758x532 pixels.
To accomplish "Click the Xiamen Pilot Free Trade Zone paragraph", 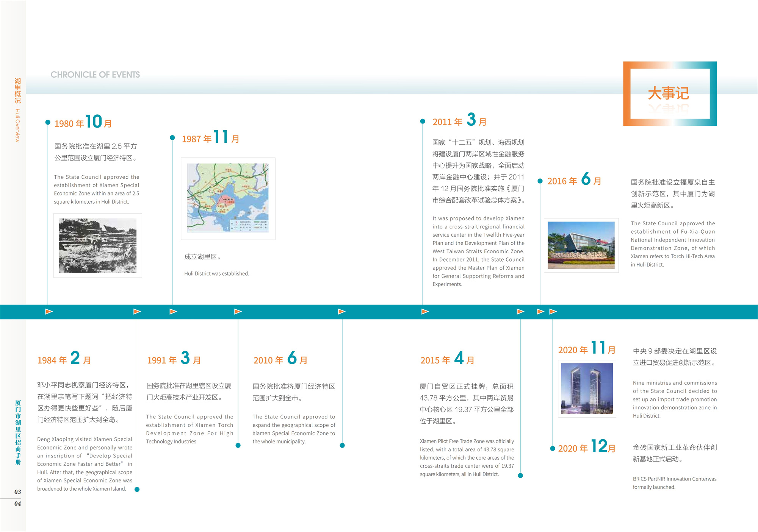I will [467, 458].
